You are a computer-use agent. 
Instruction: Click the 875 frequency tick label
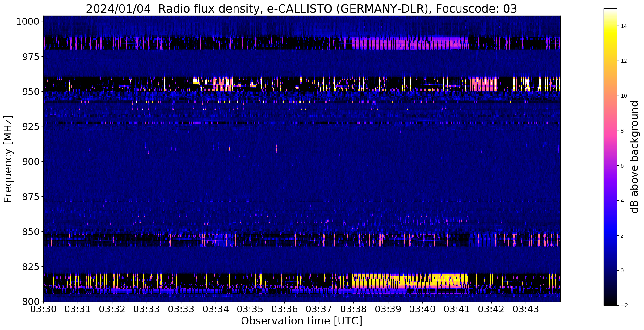pyautogui.click(x=31, y=197)
